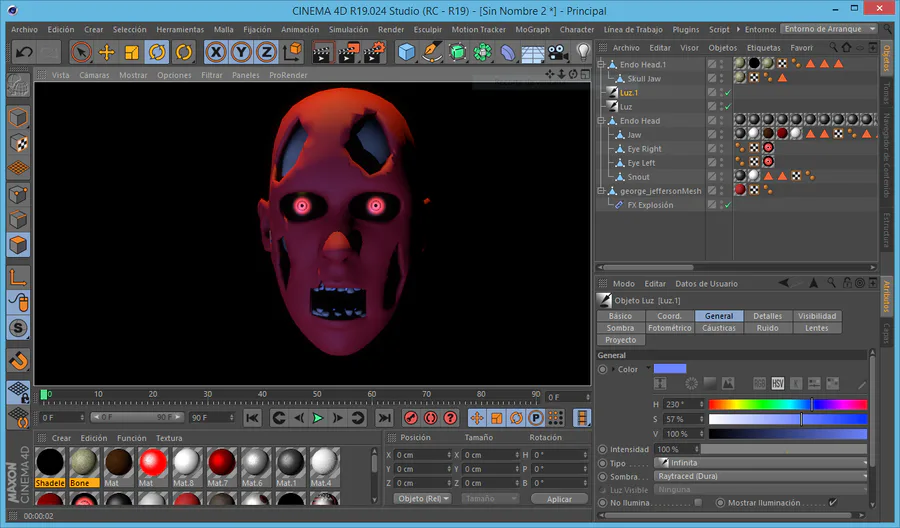The width and height of the screenshot is (900, 528).
Task: Click the hue H color slider
Action: (788, 405)
